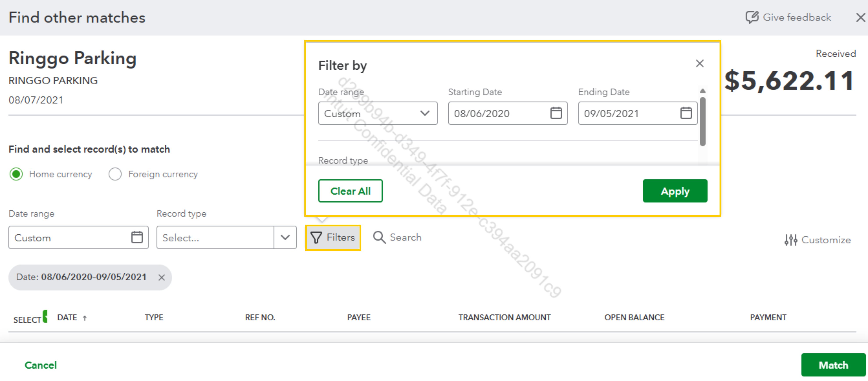Open the Customize columns settings

817,240
